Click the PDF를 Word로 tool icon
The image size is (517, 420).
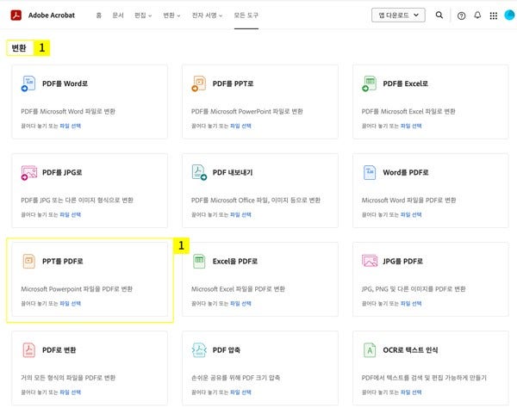point(29,84)
